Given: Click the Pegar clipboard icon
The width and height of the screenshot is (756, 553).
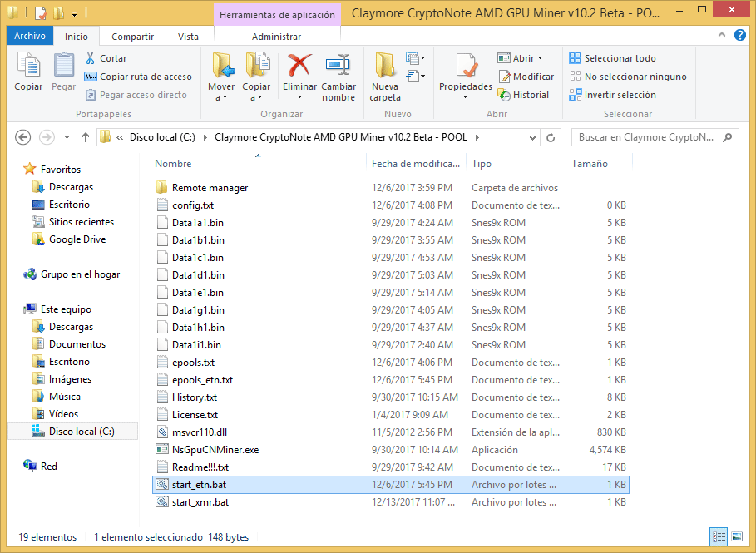Looking at the screenshot, I should click(x=64, y=65).
